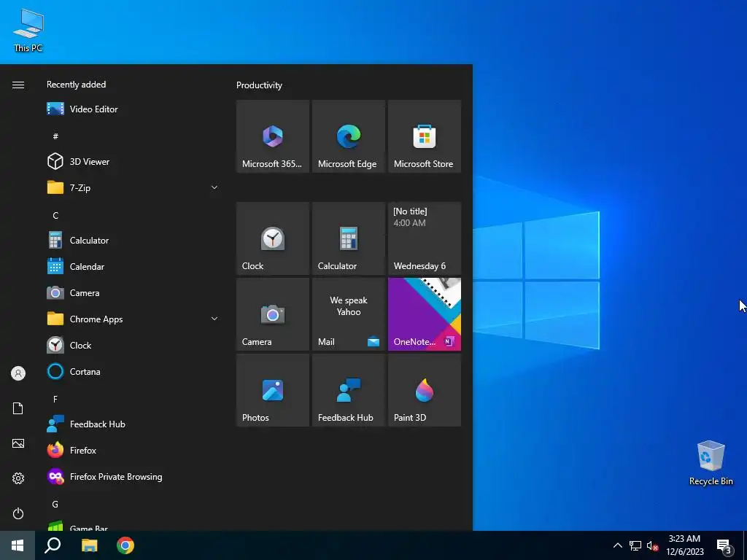Click the muted volume icon

(x=652, y=545)
